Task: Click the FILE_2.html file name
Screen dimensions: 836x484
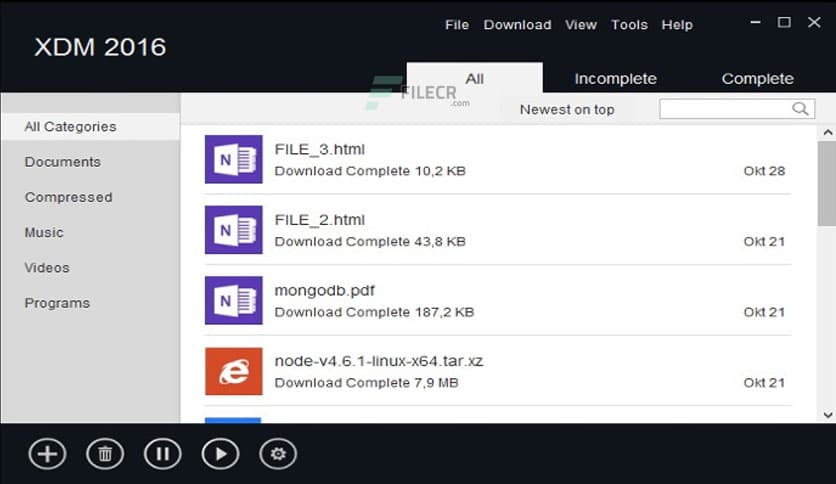Action: [319, 220]
